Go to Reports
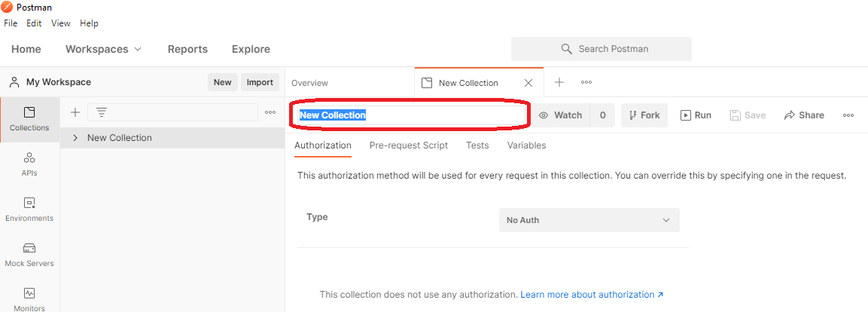 (187, 49)
